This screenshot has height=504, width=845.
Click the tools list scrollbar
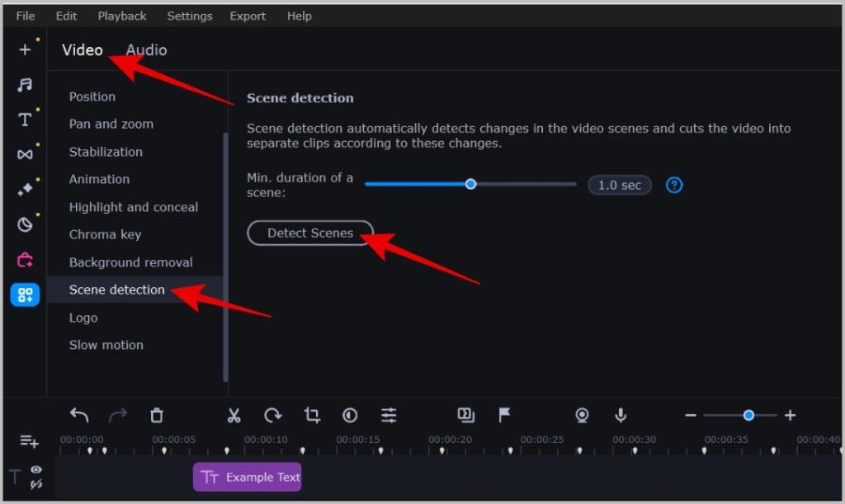pyautogui.click(x=225, y=257)
